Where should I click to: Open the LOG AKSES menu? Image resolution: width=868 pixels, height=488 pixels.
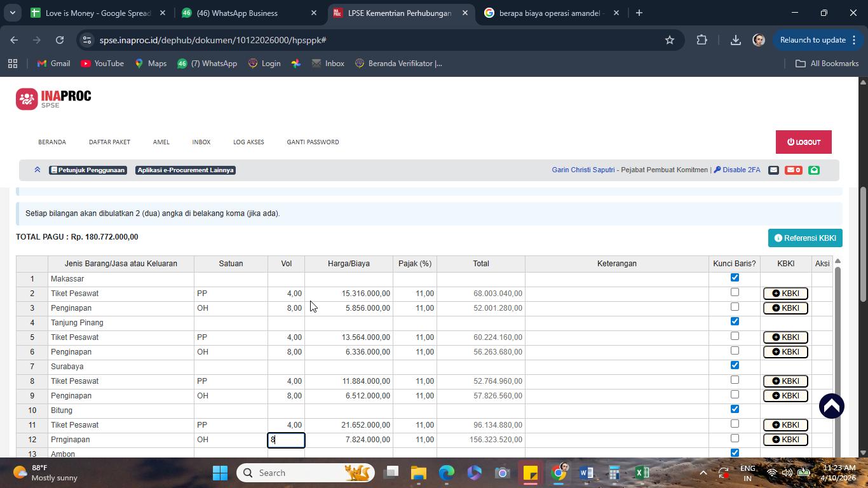pos(248,142)
